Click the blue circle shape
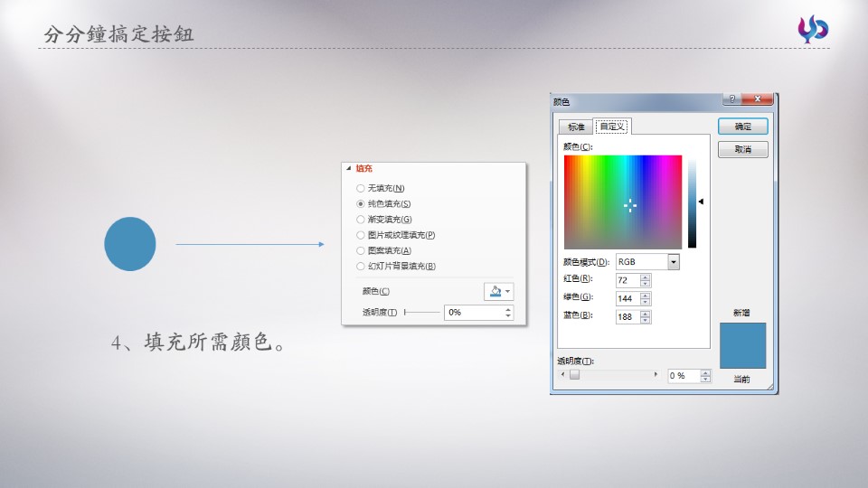This screenshot has height=488, width=868. (130, 244)
